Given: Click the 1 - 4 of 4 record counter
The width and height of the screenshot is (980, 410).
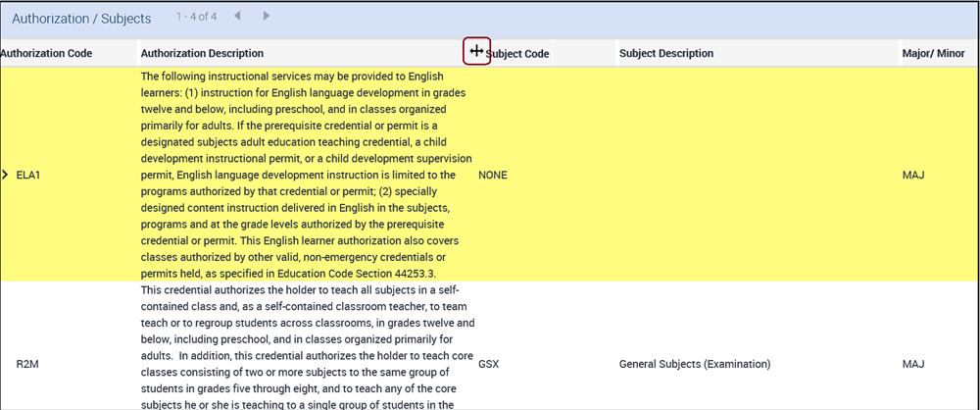Looking at the screenshot, I should [198, 18].
